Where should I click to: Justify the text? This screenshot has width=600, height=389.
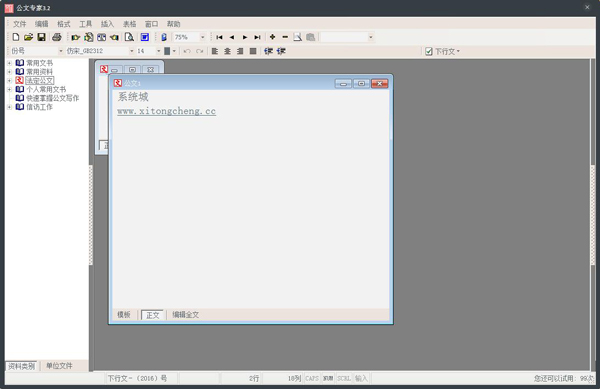[x=253, y=51]
